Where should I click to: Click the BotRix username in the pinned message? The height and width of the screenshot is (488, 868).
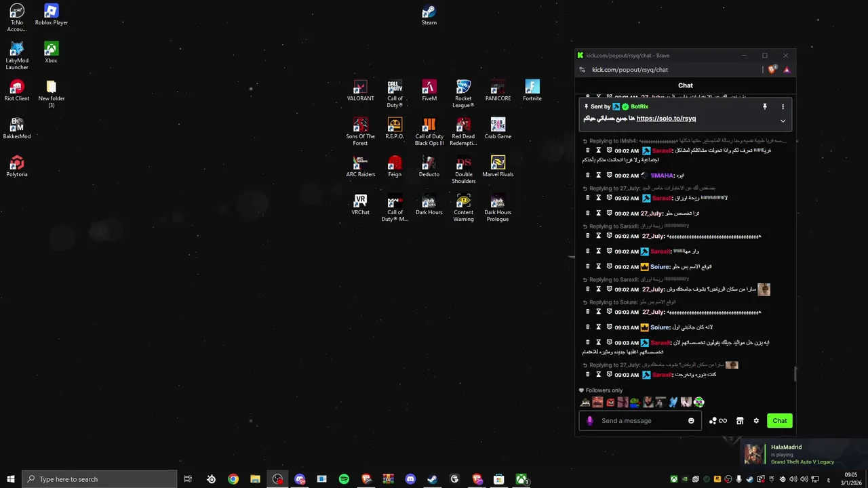pyautogui.click(x=639, y=106)
